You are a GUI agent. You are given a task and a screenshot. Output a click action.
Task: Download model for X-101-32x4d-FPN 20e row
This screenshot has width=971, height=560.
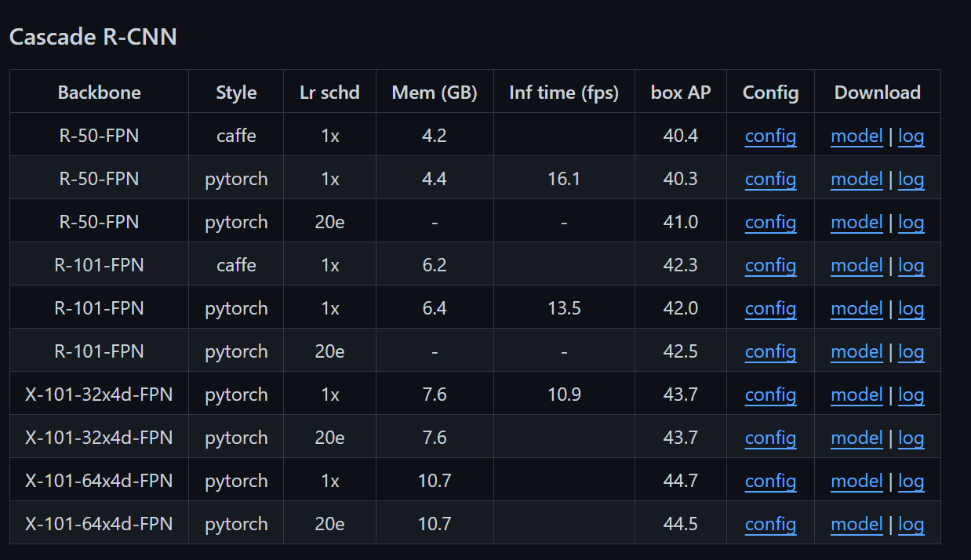tap(856, 438)
